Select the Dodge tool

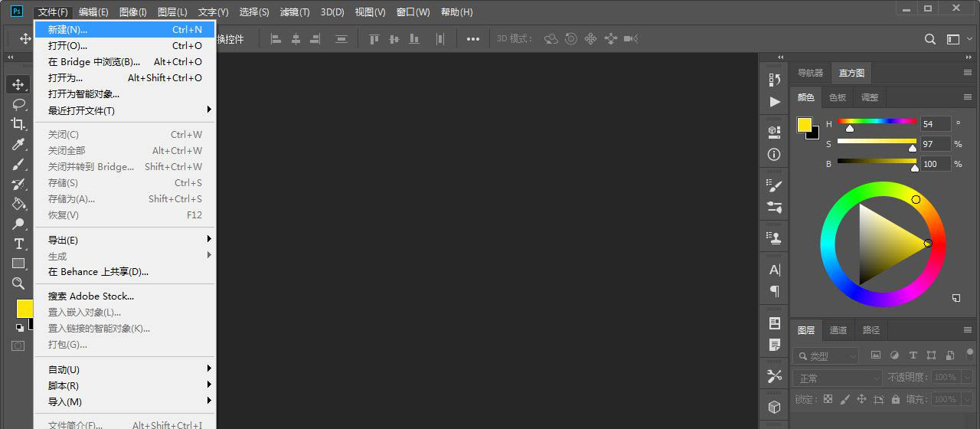[18, 224]
